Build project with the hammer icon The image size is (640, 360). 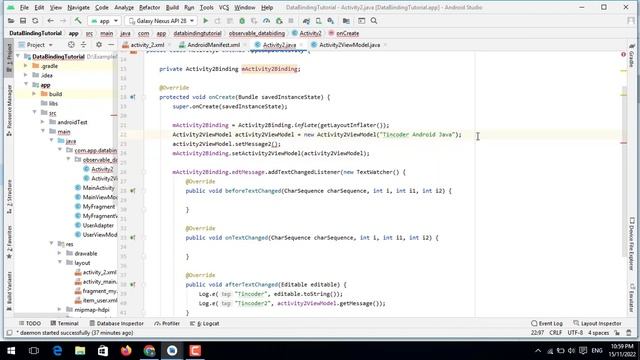coord(78,21)
